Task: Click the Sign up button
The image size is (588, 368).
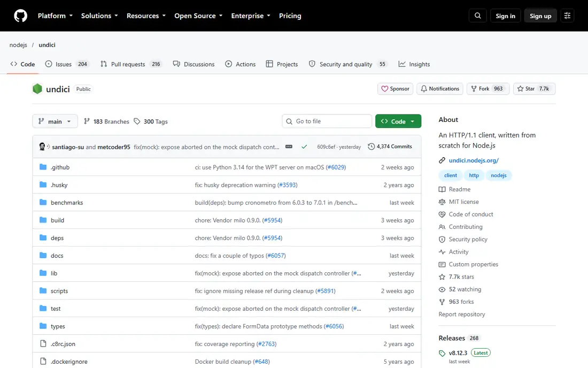Action: 540,16
